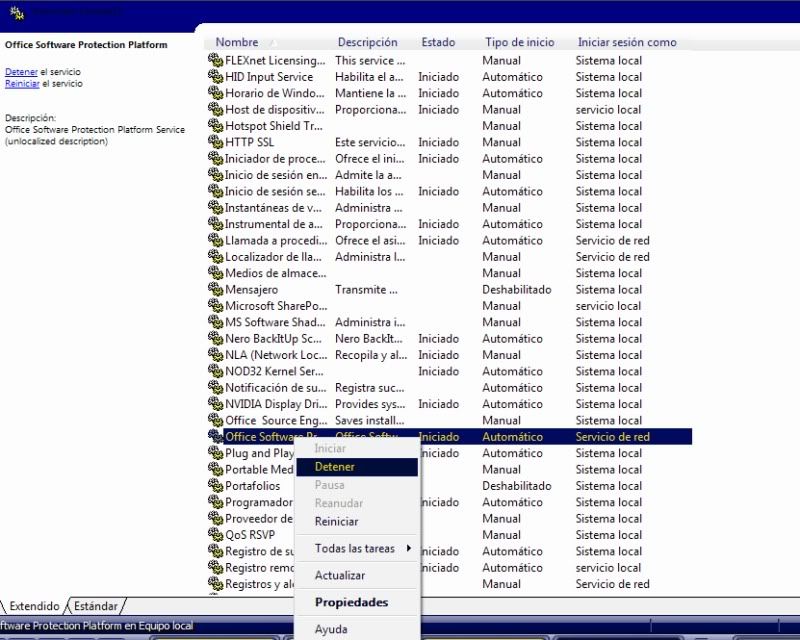The width and height of the screenshot is (800, 640).
Task: Click the icon of highlighted Office Software Protection row
Action: pos(215,436)
